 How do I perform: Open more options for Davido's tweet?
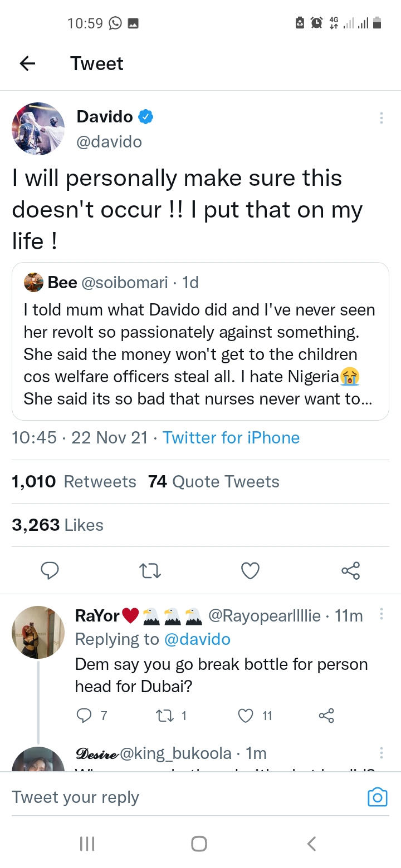(x=381, y=118)
